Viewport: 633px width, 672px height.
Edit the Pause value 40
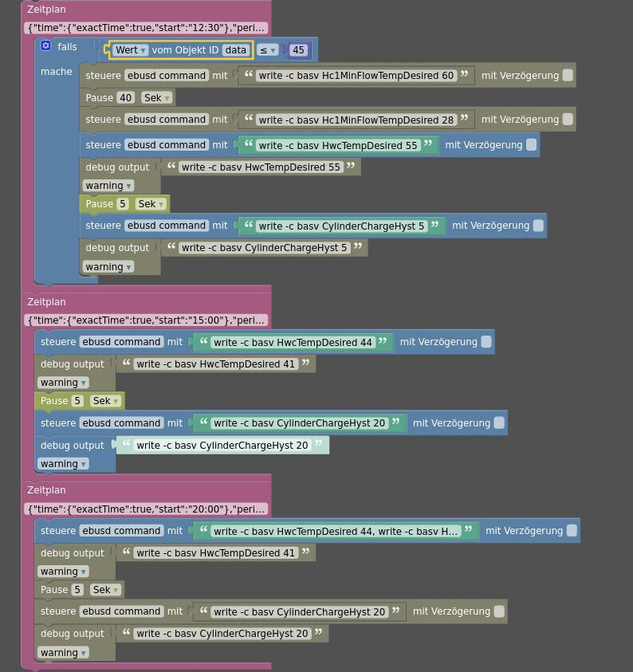click(125, 98)
